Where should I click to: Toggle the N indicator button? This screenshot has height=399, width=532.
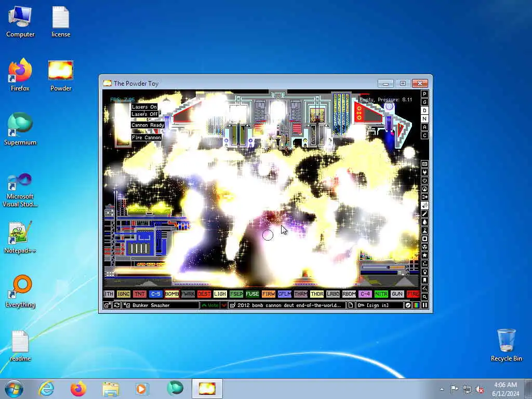(x=424, y=119)
